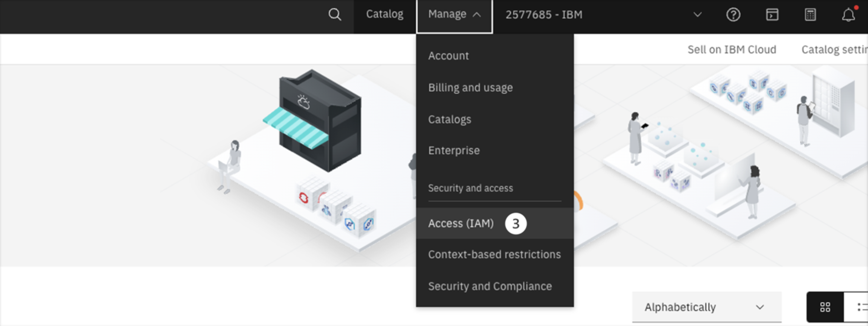Open Catalog settings link
The image size is (868, 326).
834,49
